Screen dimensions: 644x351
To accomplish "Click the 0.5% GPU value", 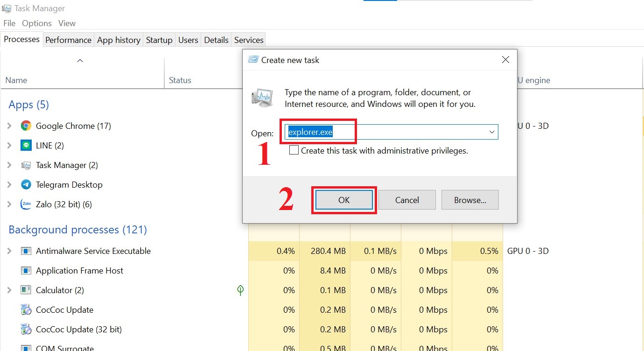I will (x=489, y=251).
